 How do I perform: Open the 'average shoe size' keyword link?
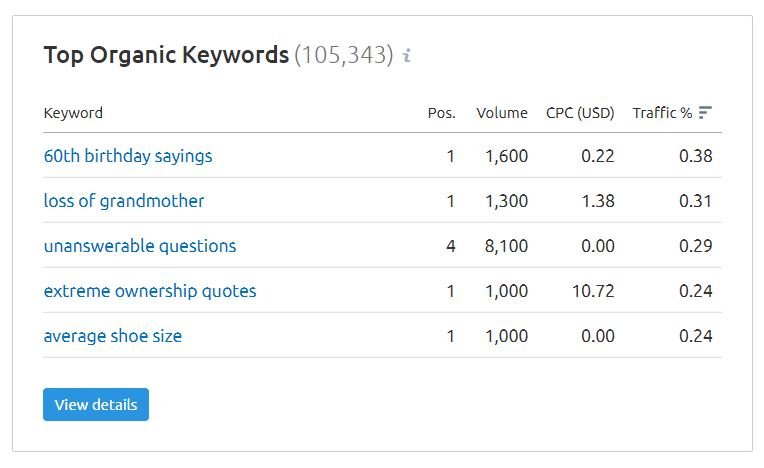click(113, 336)
